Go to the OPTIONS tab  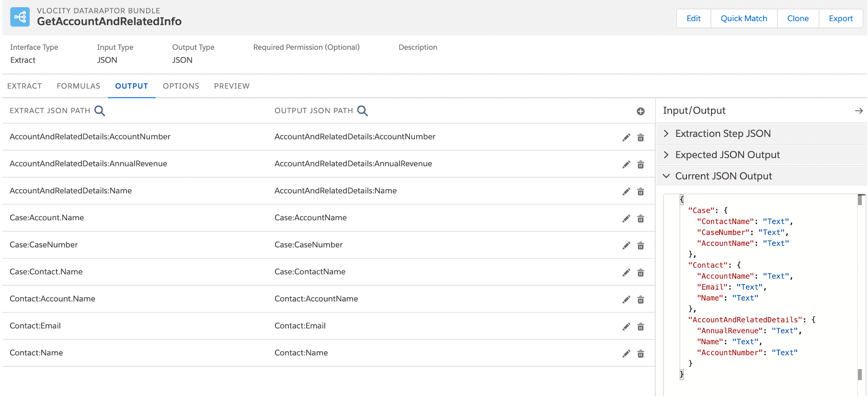pos(181,86)
